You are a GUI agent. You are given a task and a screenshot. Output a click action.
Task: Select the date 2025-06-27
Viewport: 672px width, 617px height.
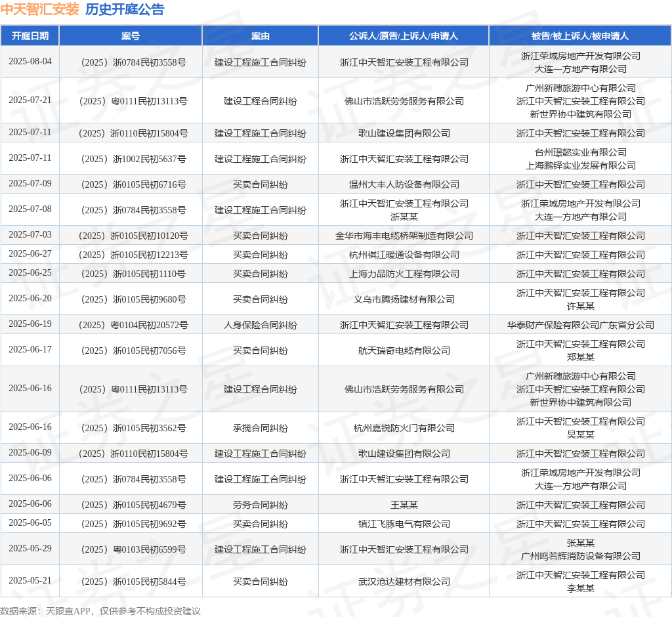[30, 254]
